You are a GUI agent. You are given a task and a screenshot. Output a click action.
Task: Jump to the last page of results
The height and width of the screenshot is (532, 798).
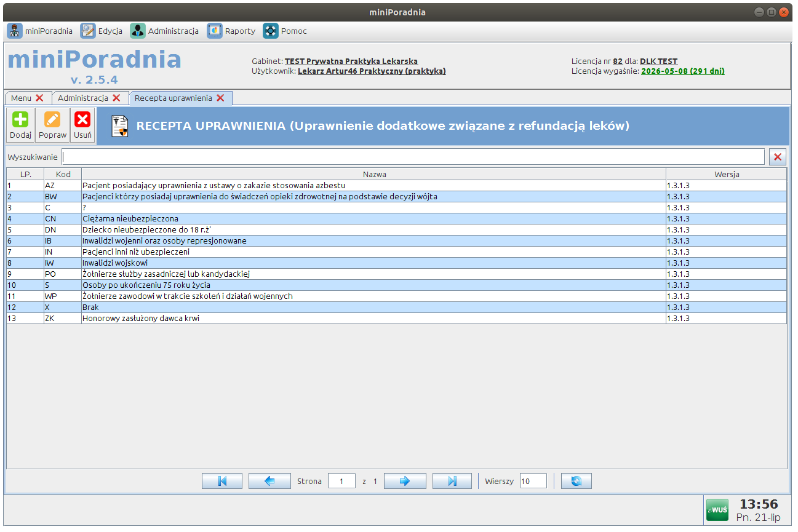(452, 481)
